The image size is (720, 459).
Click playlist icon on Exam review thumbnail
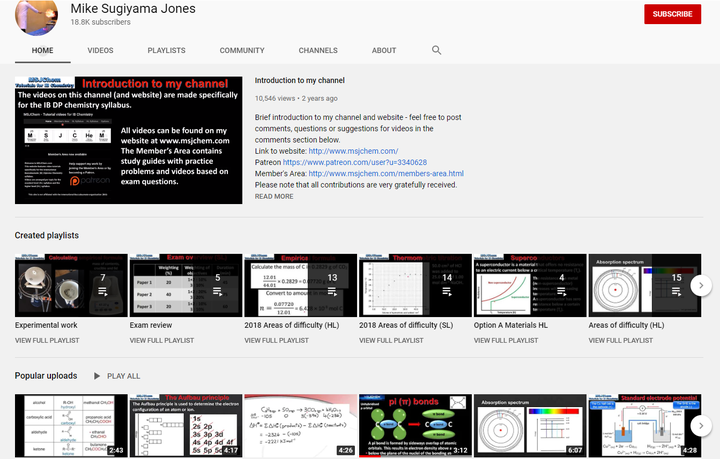pyautogui.click(x=217, y=291)
